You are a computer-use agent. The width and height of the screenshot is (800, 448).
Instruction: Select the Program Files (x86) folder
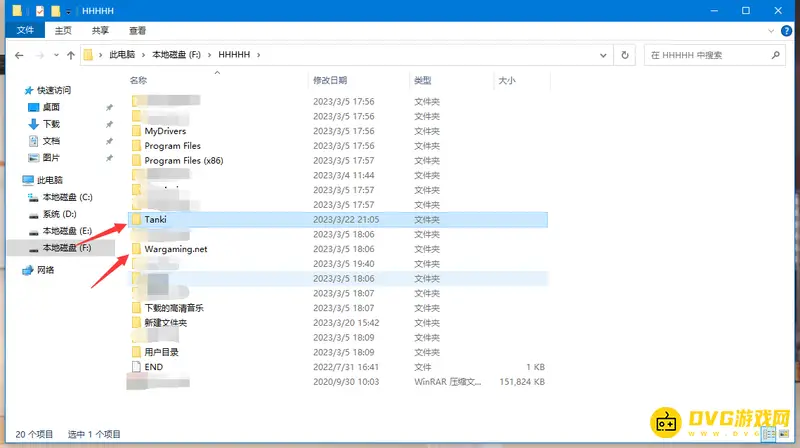184,161
